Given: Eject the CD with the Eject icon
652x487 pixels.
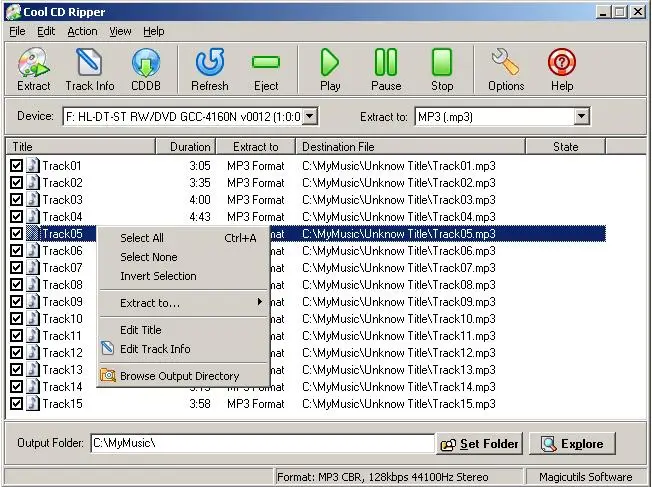Looking at the screenshot, I should coord(266,69).
